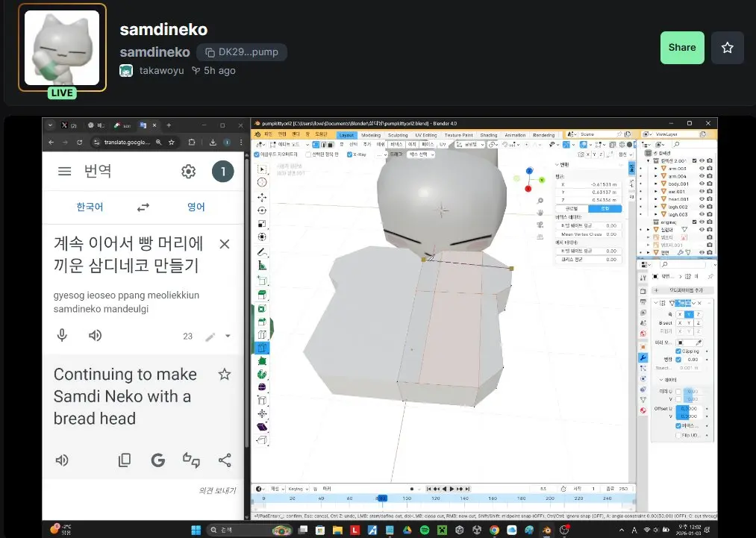Viewport: 756px width, 538px height.
Task: Select the Inset Faces tool
Action: 262,308
